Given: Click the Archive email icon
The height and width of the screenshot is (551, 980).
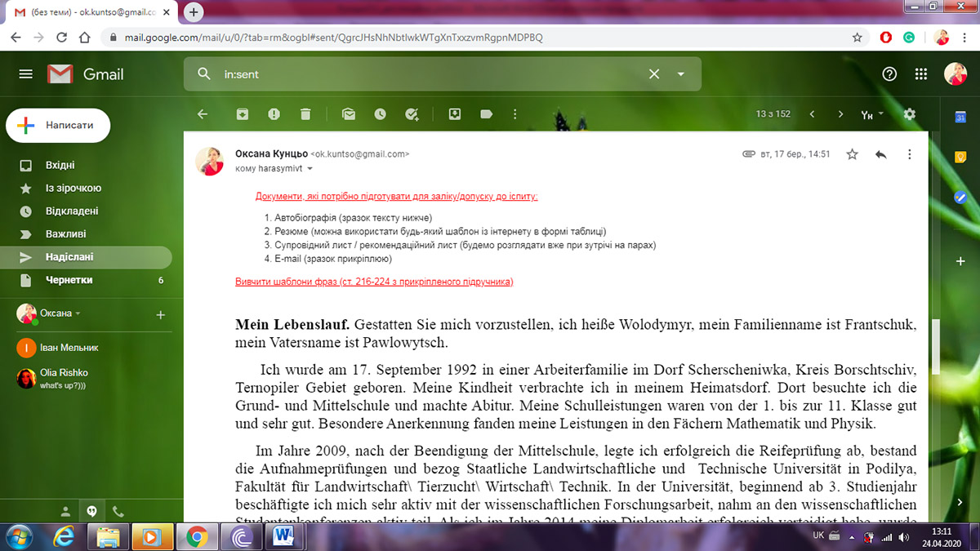Looking at the screenshot, I should 243,114.
